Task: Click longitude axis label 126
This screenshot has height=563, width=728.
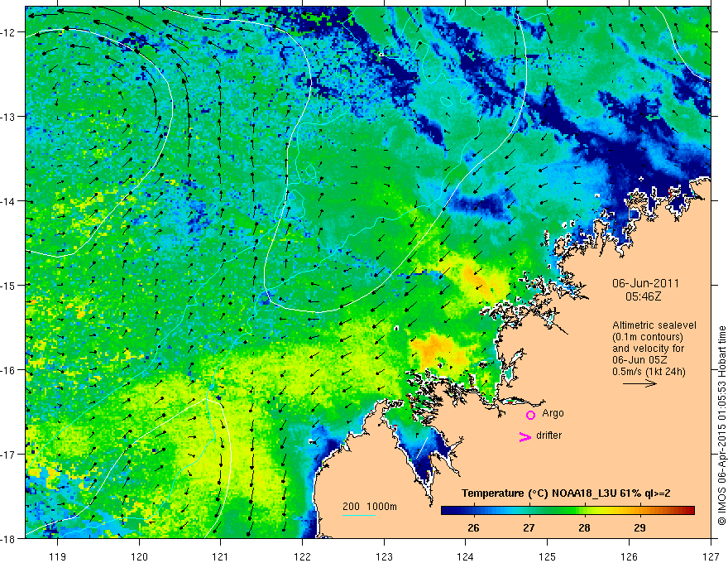Action: tap(629, 556)
